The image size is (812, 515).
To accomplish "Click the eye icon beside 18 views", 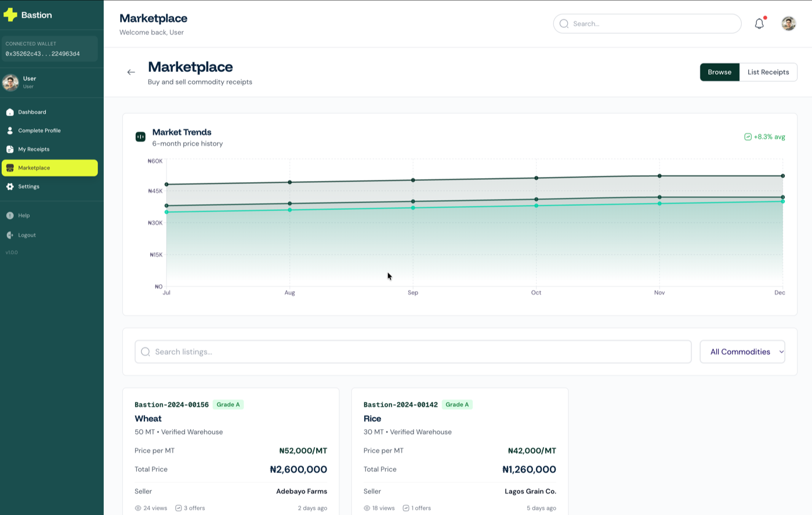I will pyautogui.click(x=367, y=508).
